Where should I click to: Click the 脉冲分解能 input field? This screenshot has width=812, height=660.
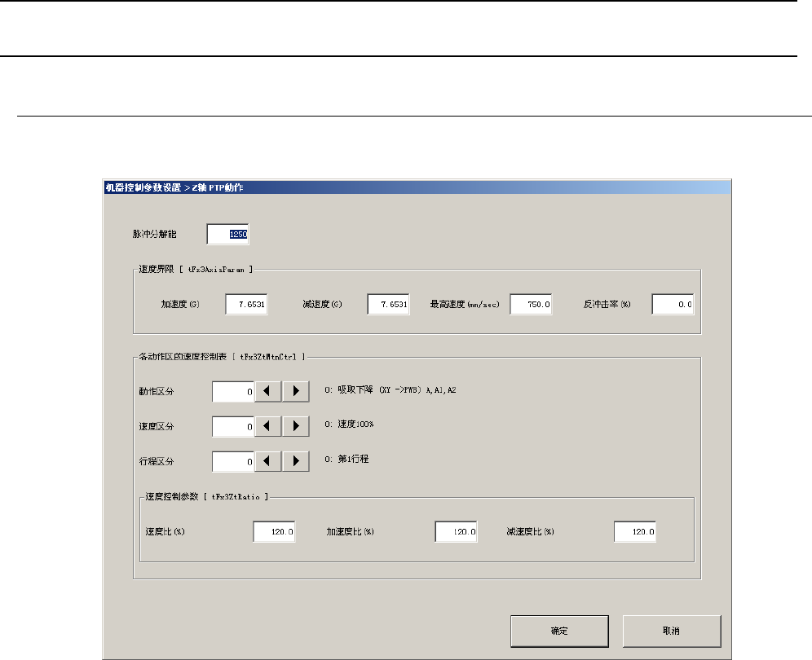tap(227, 234)
